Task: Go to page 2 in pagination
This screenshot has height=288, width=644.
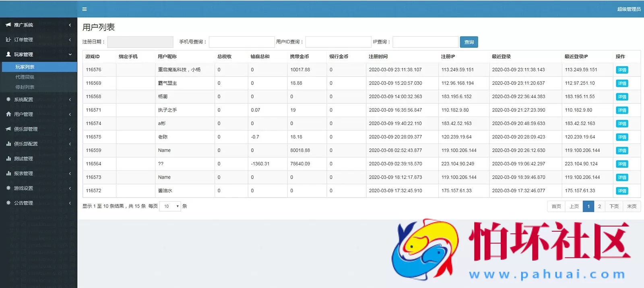Action: point(599,206)
